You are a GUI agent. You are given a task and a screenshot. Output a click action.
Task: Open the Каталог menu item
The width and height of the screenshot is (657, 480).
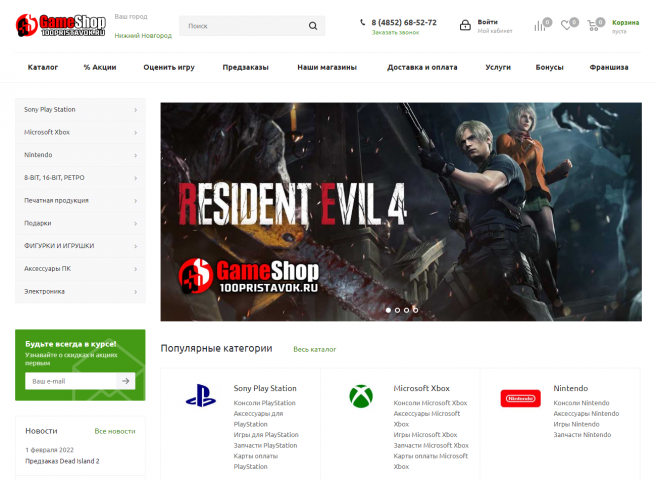pos(43,67)
